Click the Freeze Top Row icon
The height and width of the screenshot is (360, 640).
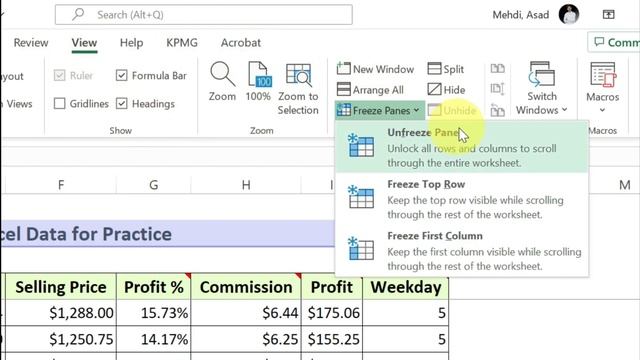(x=361, y=197)
